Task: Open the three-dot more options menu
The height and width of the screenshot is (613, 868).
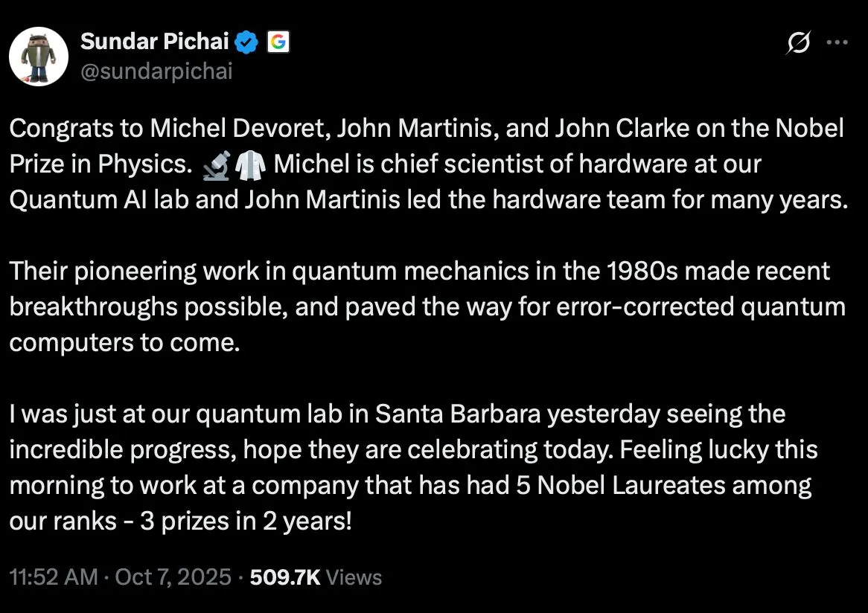Action: pos(837,44)
